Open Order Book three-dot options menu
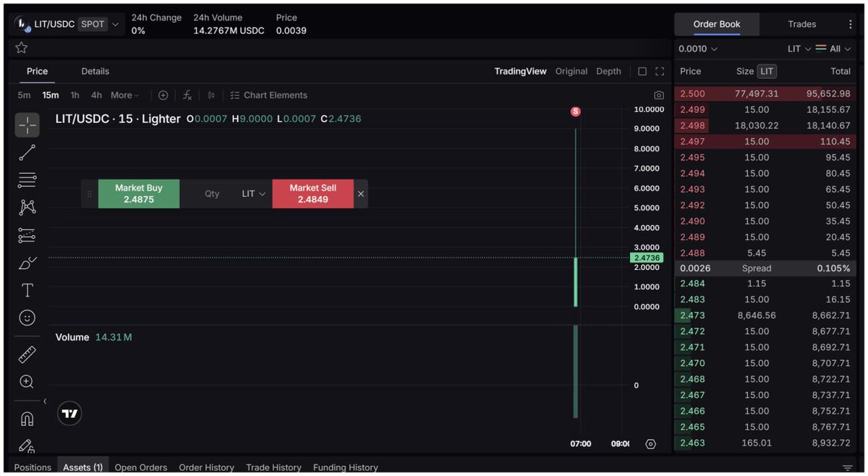868x476 pixels. 851,24
